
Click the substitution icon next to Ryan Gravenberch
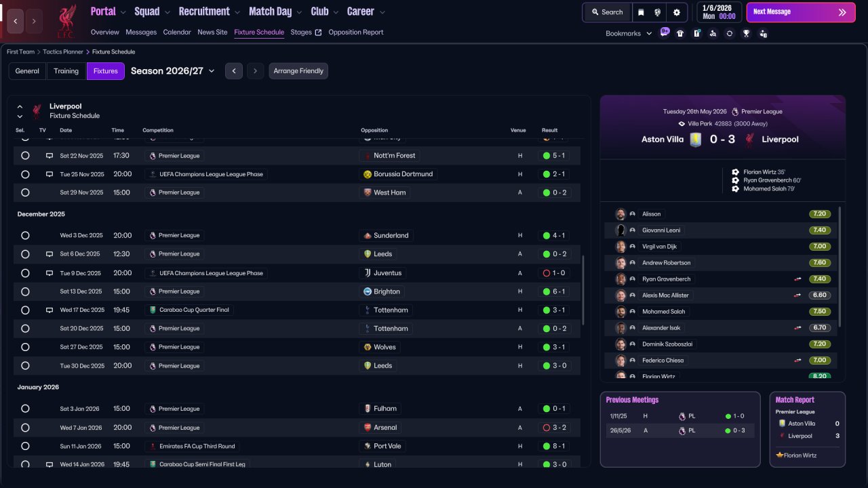coord(797,279)
